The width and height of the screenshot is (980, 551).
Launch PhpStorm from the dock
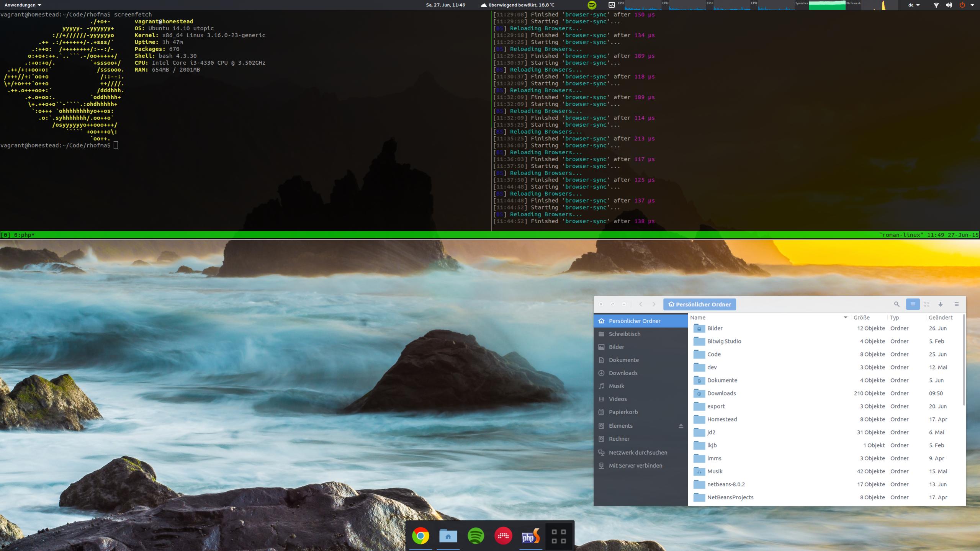[x=530, y=536]
